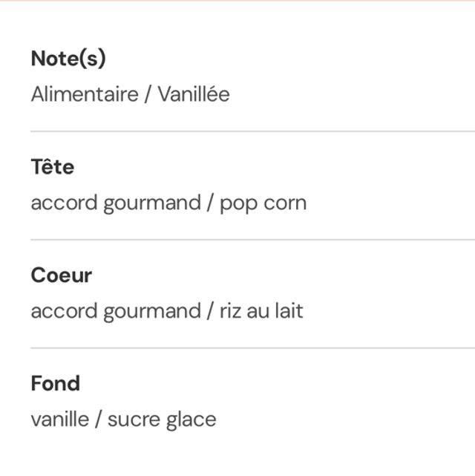Click accord gourmand in the Coeur row
The width and height of the screenshot is (475, 476).
coord(116,310)
